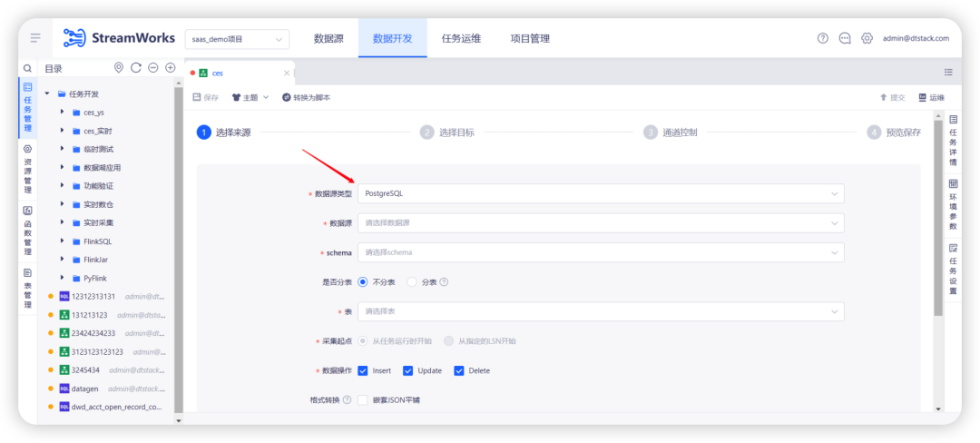Click the 分表 help question icon

pos(444,281)
